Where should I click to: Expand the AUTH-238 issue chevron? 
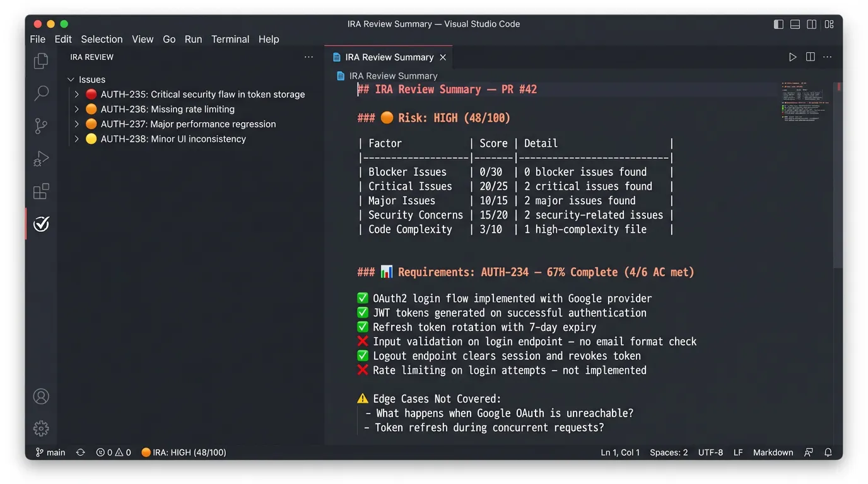coord(77,139)
